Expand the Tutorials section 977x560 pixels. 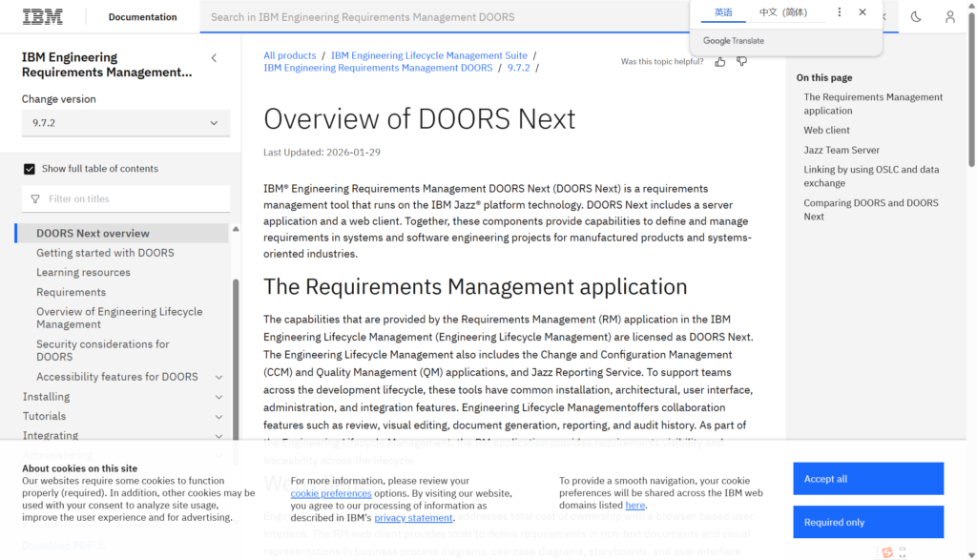point(218,417)
